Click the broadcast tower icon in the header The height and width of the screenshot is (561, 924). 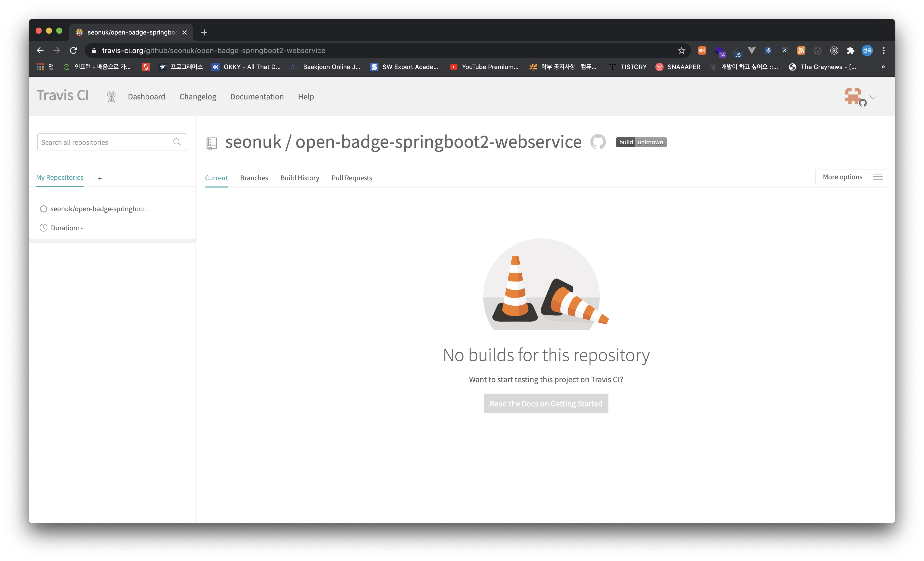click(x=111, y=97)
